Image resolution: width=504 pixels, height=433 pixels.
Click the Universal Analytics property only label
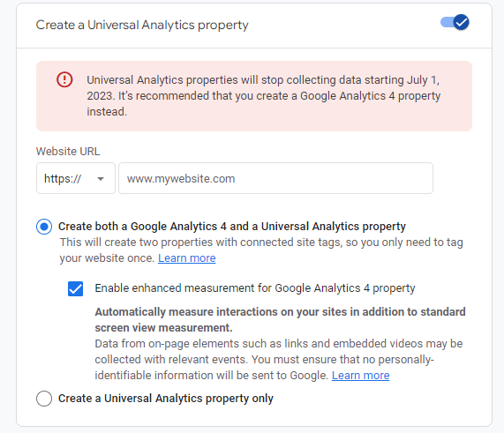166,399
